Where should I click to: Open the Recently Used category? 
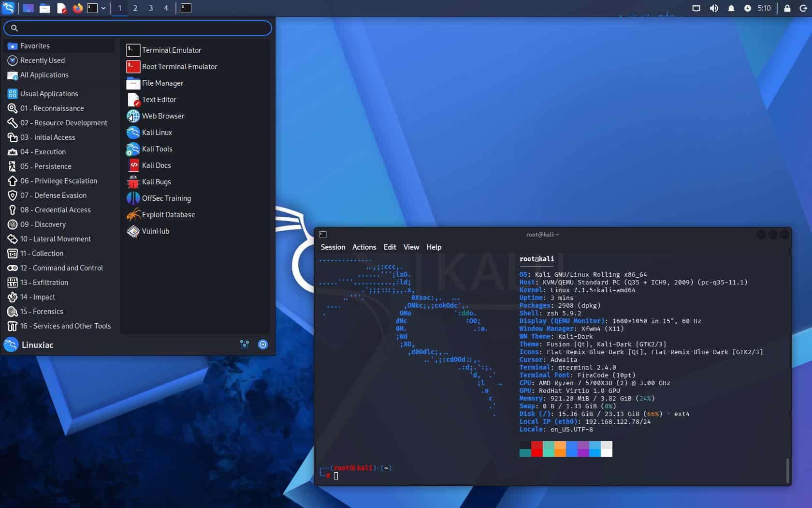point(59,60)
